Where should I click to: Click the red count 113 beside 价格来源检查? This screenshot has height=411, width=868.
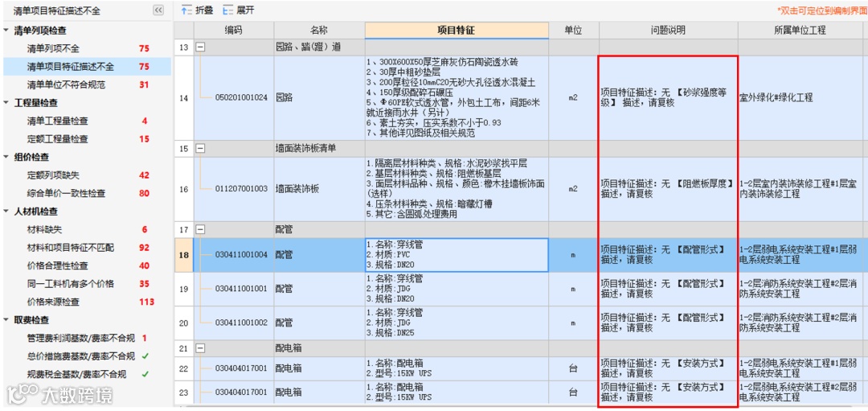(146, 302)
